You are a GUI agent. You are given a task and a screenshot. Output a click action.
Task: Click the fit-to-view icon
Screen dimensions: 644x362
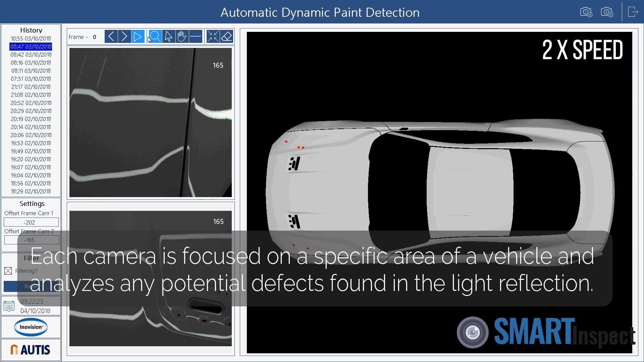[212, 36]
